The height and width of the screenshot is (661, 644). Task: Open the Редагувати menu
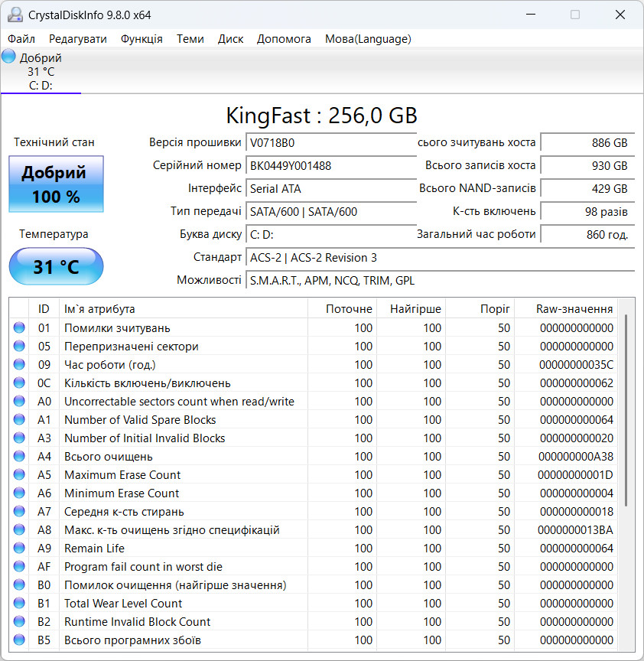(77, 39)
